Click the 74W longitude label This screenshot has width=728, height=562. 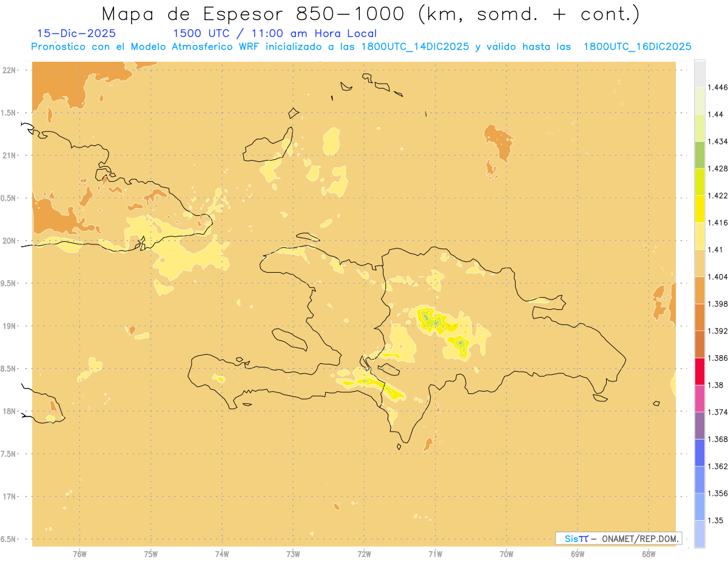coord(222,554)
